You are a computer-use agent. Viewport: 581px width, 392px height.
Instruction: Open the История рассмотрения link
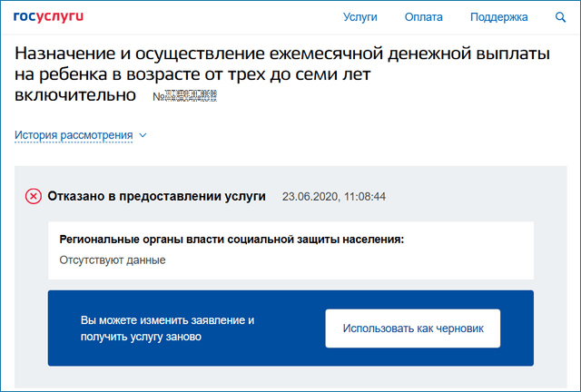[x=74, y=135]
